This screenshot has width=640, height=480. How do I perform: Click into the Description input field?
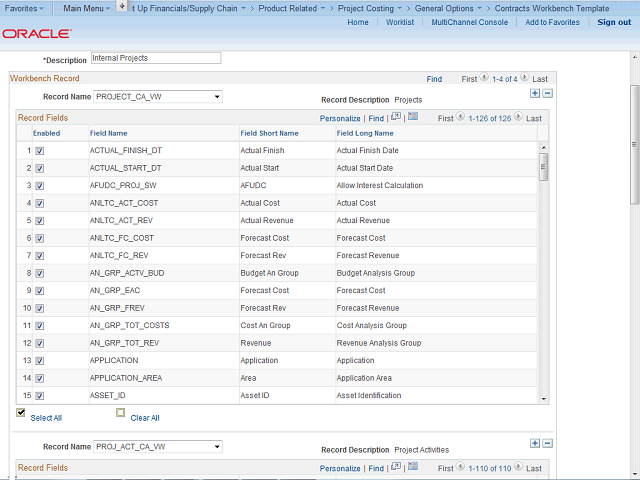(x=156, y=58)
